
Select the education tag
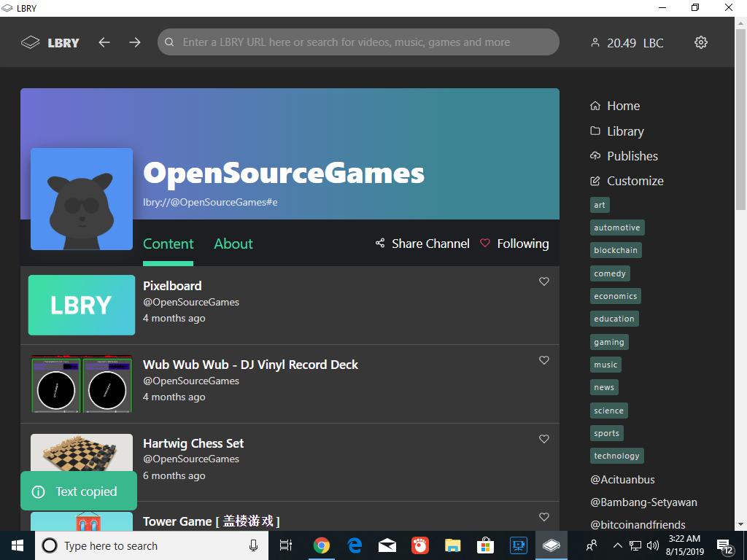[614, 319]
